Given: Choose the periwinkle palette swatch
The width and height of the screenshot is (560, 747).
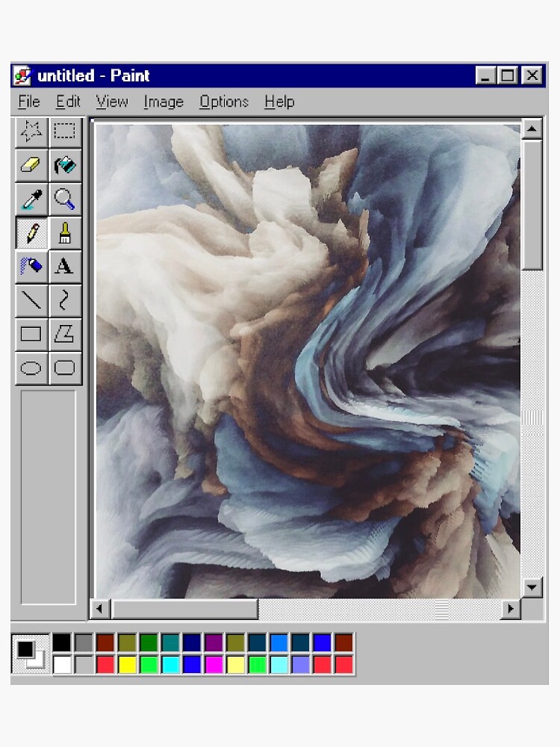Looking at the screenshot, I should coord(300,664).
